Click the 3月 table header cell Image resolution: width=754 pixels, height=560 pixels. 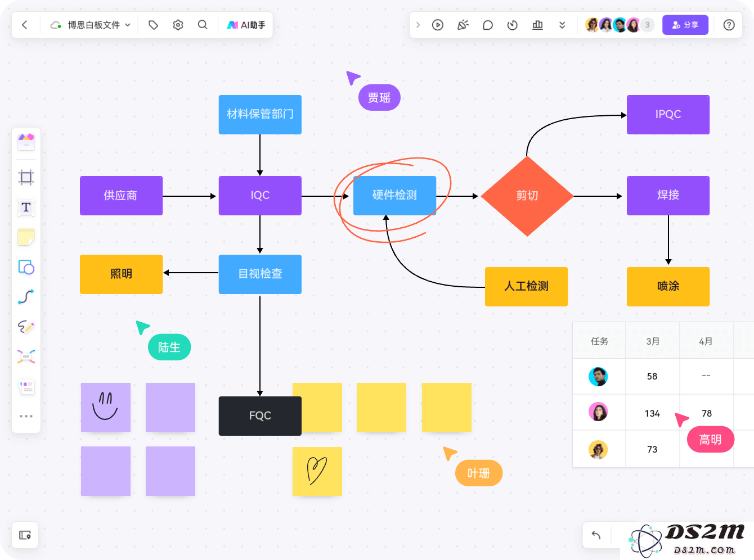(653, 341)
